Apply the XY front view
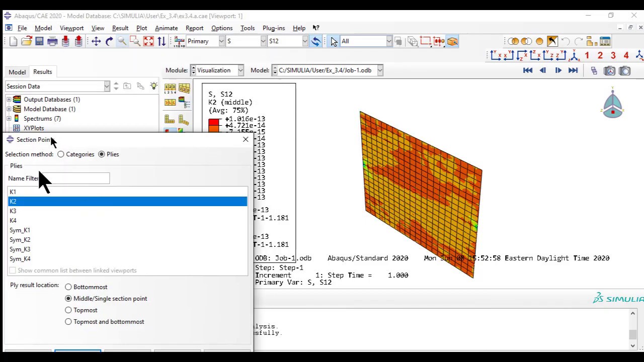 point(496,55)
